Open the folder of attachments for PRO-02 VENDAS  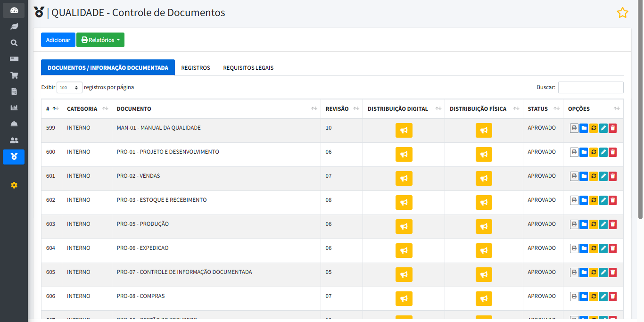(x=584, y=176)
